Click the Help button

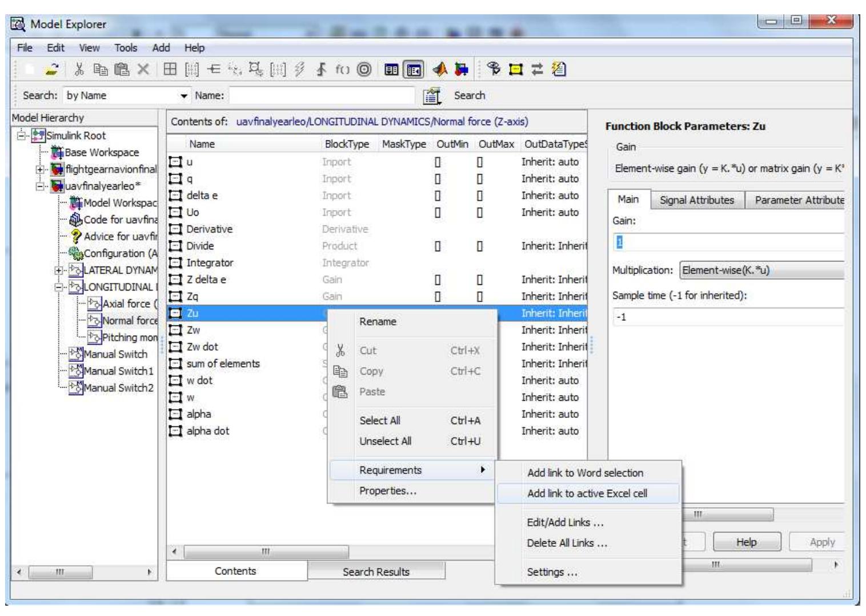coord(747,542)
